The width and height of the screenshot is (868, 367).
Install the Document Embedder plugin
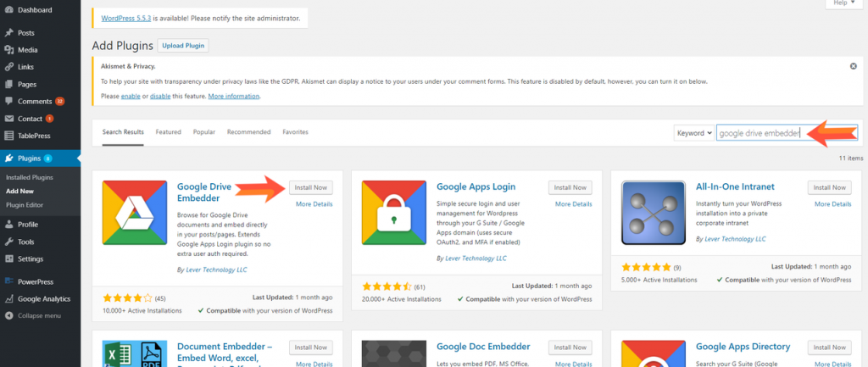(x=310, y=347)
